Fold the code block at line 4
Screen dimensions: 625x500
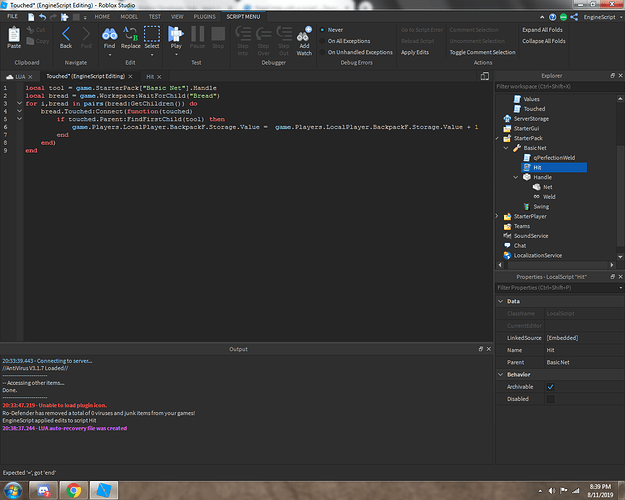coord(19,111)
